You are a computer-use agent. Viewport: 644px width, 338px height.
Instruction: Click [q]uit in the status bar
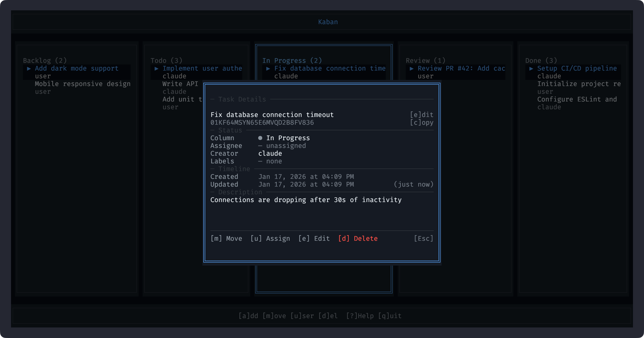[x=390, y=315]
